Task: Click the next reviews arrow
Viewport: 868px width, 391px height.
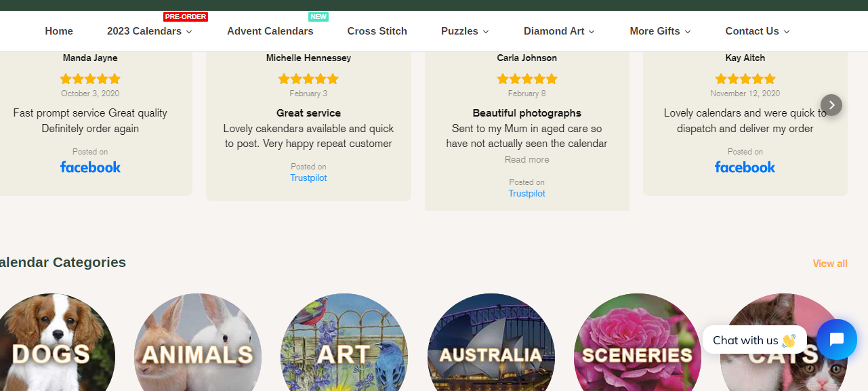Action: pos(831,105)
